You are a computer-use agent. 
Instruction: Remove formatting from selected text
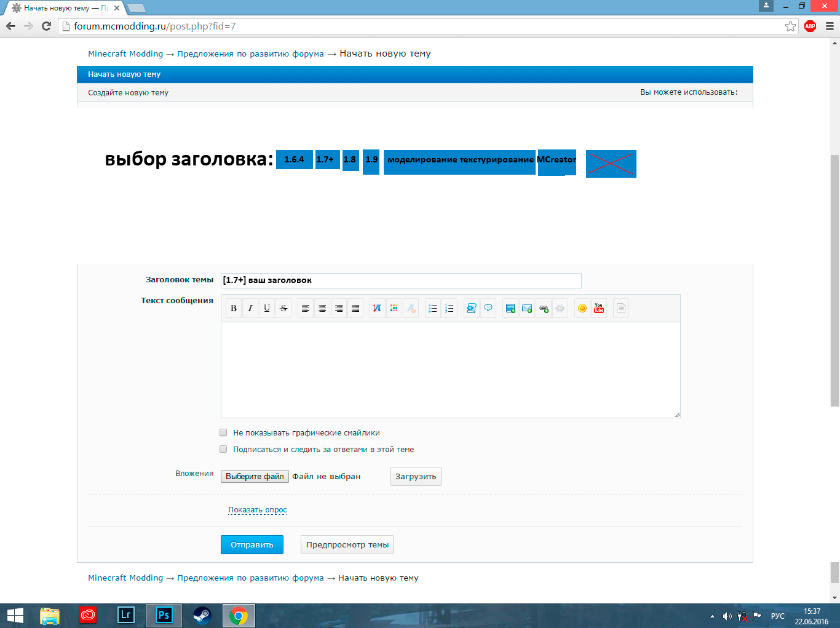(x=411, y=308)
